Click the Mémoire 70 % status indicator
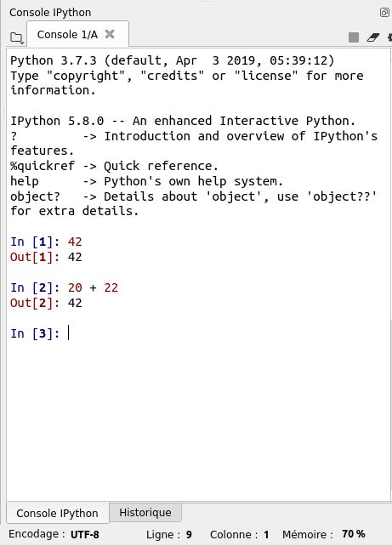 click(323, 534)
